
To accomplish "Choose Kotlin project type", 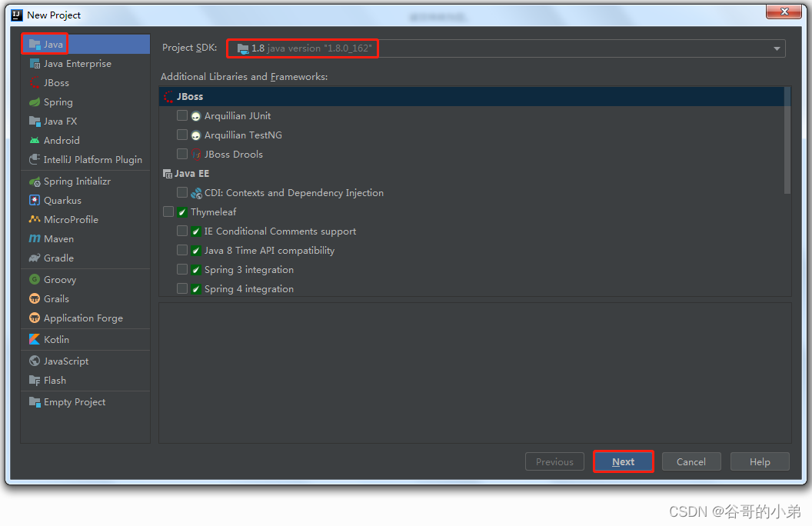I will click(x=85, y=340).
